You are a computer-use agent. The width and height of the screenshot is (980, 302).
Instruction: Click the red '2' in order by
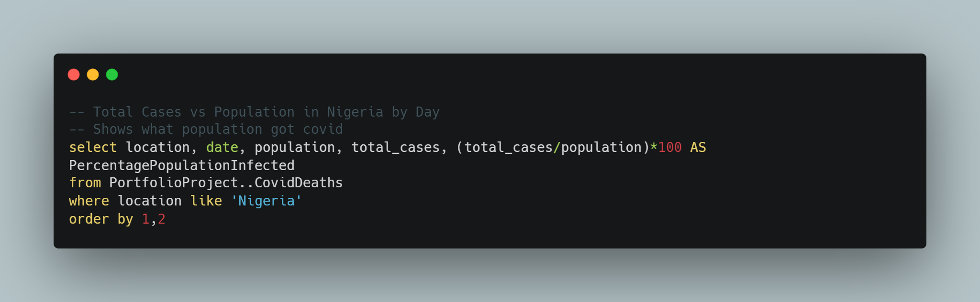click(162, 219)
